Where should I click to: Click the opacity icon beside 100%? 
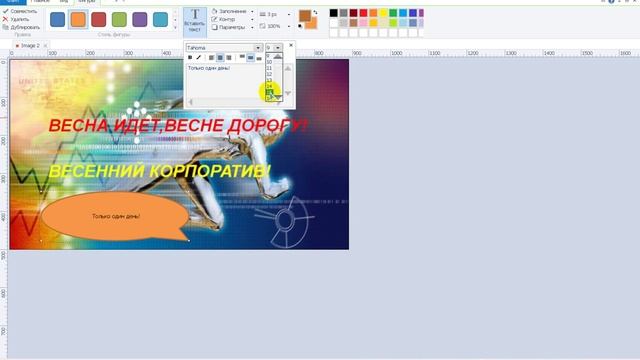tap(262, 26)
